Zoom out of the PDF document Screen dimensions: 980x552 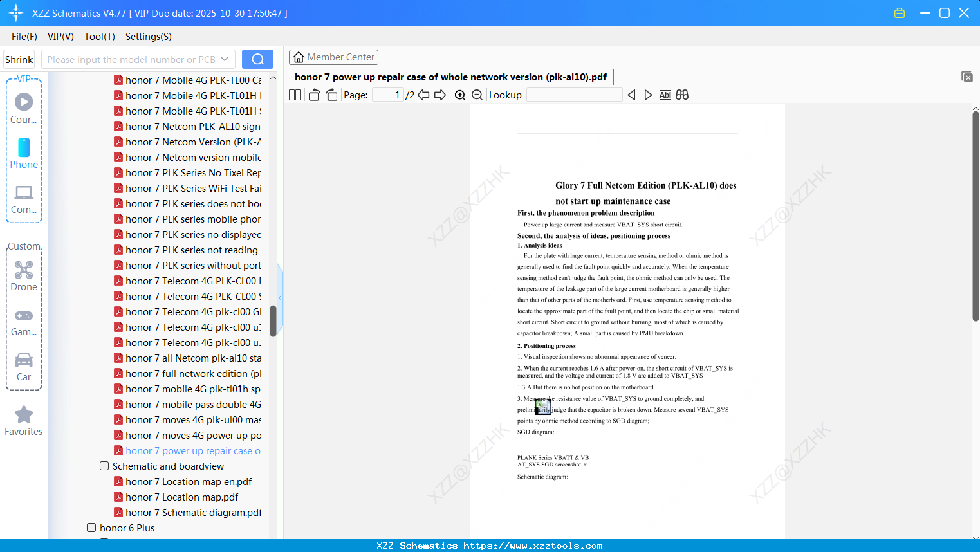[x=477, y=95]
